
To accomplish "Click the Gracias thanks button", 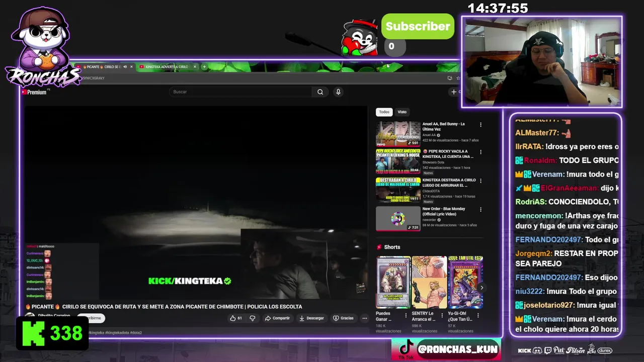I will tap(343, 318).
